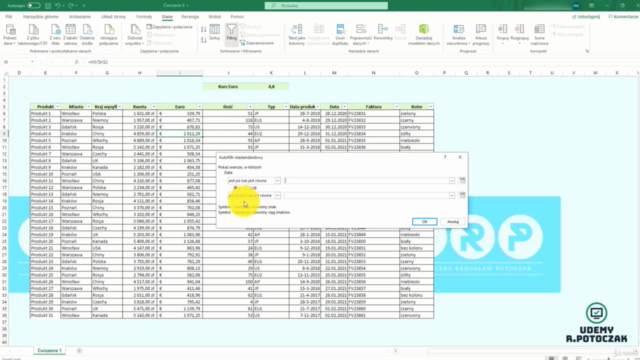Image resolution: width=640 pixels, height=360 pixels.
Task: Open Zapytania i połączenia pane
Action: pos(169,27)
